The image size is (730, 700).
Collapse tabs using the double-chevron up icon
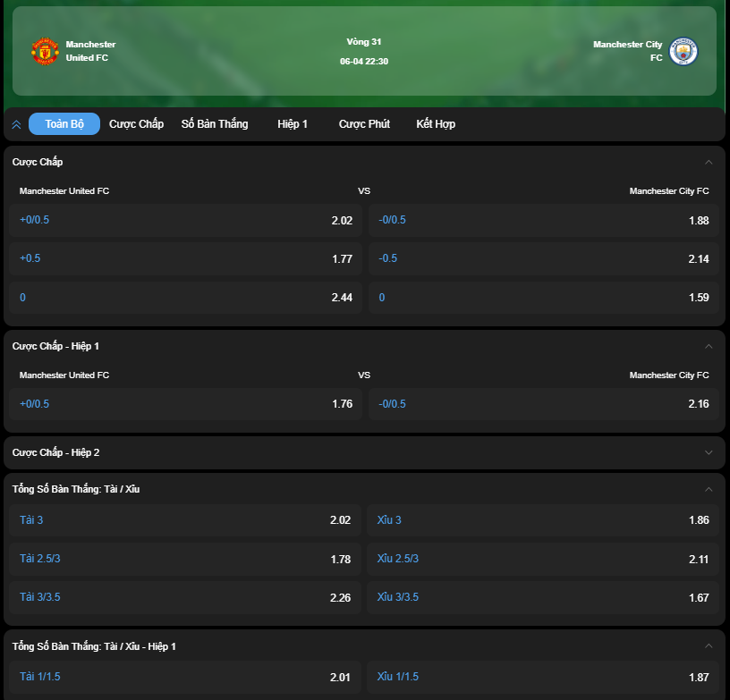point(16,124)
